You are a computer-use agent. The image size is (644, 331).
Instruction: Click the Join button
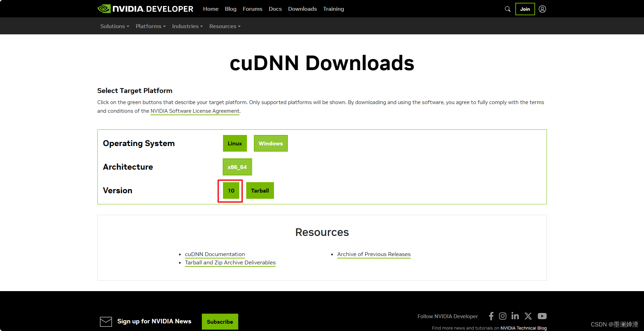click(525, 9)
